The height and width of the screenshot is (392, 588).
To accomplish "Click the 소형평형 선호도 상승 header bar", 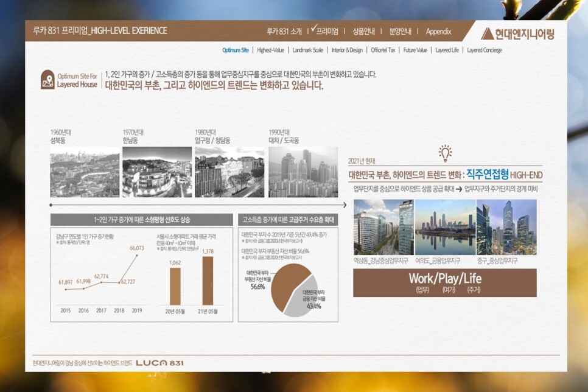I will (142, 220).
